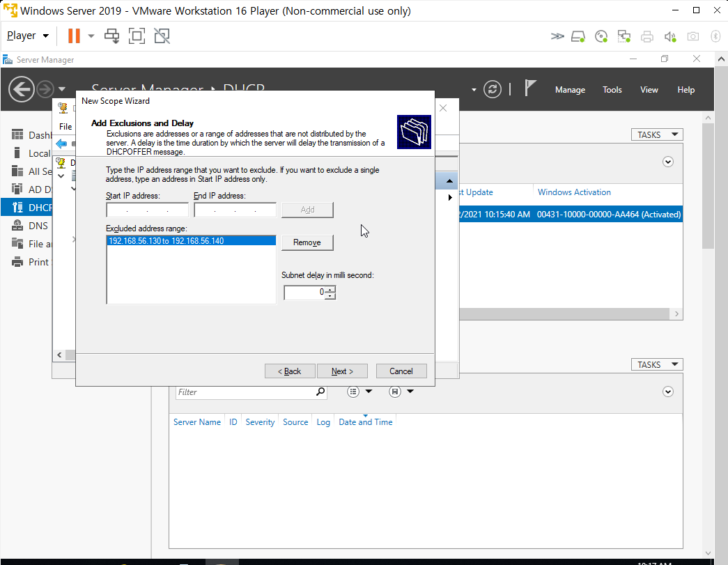
Task: Sort events by Server Name column
Action: [x=197, y=422]
